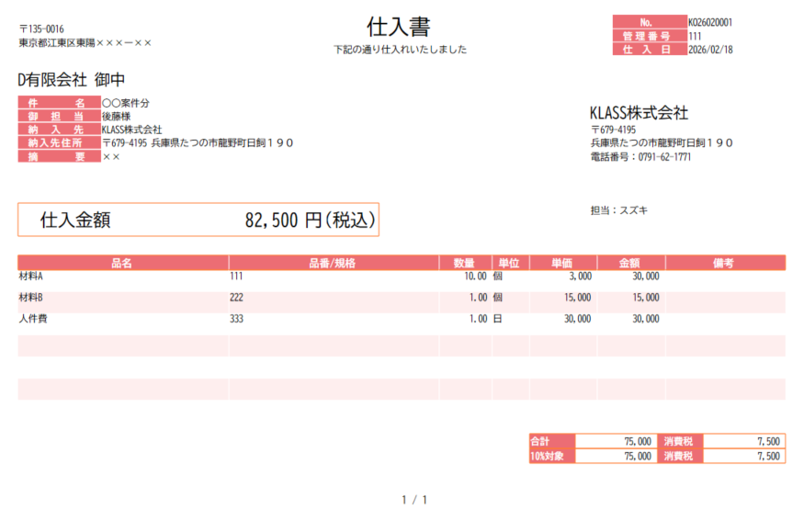
Task: Select the document number K026020001
Action: 709,22
